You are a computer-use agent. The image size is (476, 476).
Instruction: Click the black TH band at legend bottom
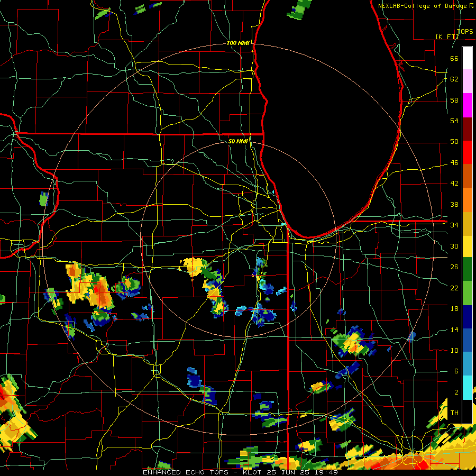pos(467,411)
